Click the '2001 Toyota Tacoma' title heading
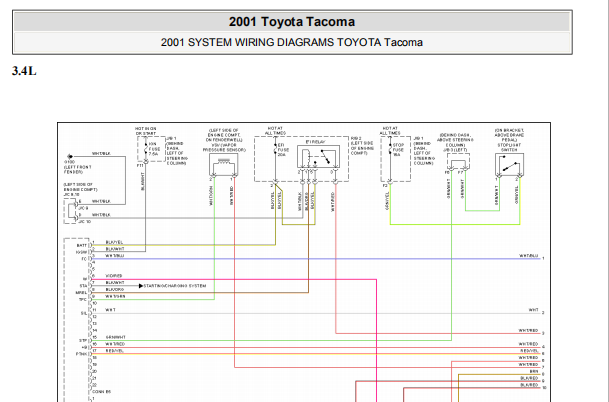This screenshot has height=402, width=609. [x=292, y=22]
